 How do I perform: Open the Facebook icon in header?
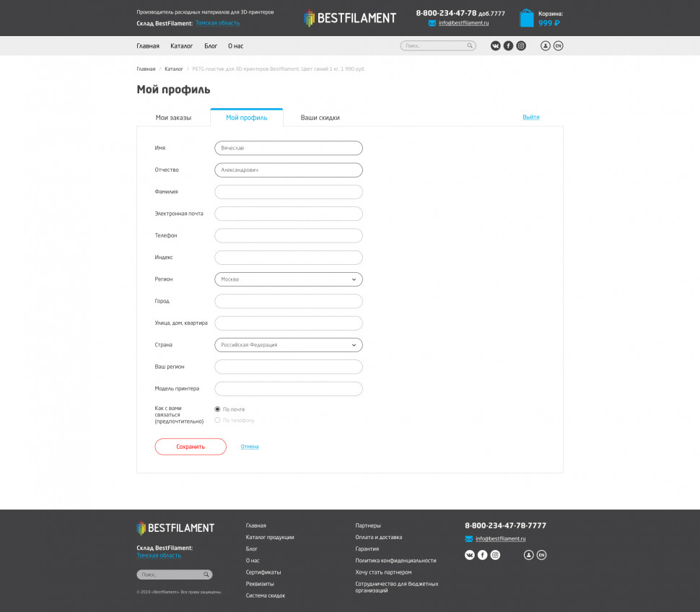509,45
